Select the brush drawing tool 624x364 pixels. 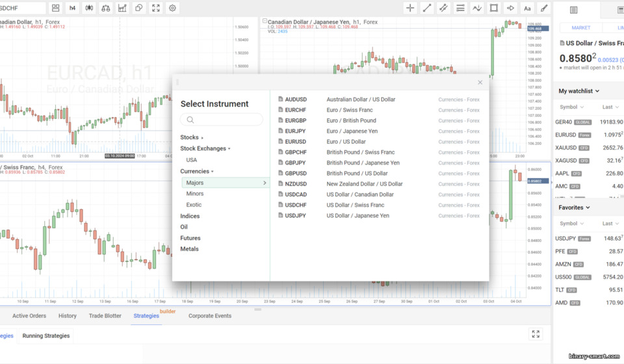tap(543, 8)
